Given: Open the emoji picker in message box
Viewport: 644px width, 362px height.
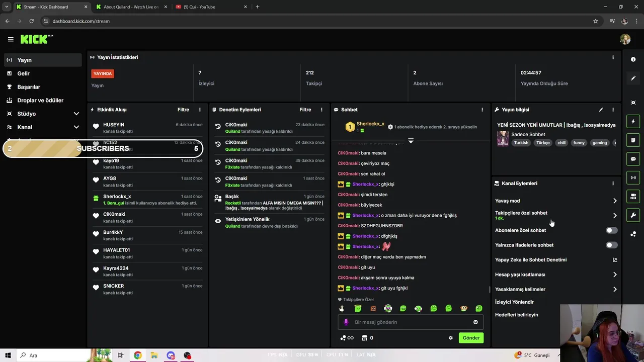Looking at the screenshot, I should click(x=475, y=322).
